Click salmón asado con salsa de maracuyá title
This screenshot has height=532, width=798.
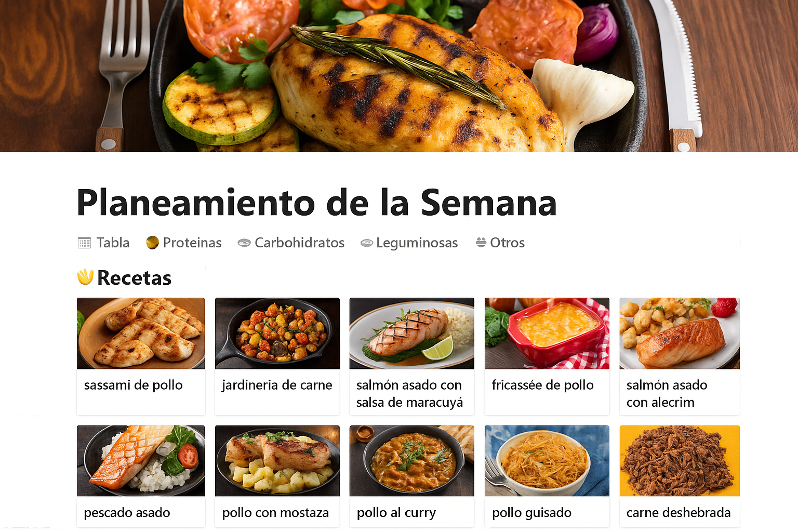(x=409, y=393)
